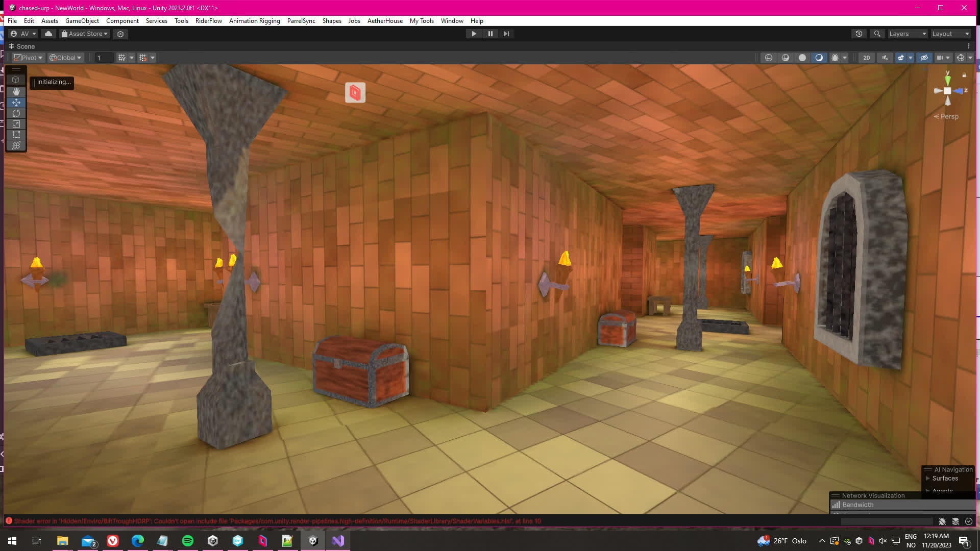Screen dimensions: 980x551
Task: Select the Rotate tool
Action: pos(16,113)
